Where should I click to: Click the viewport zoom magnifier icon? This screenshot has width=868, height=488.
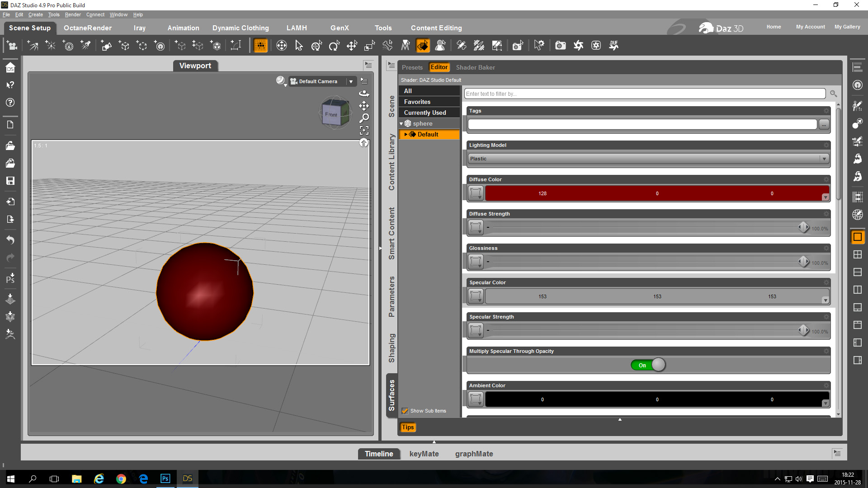pos(364,118)
